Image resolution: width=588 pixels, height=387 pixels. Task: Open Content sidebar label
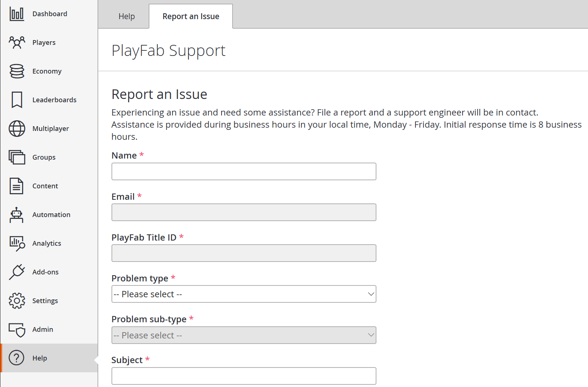45,186
